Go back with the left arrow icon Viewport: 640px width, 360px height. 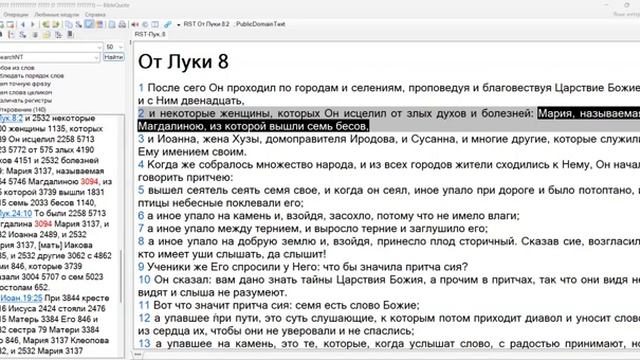point(23,24)
